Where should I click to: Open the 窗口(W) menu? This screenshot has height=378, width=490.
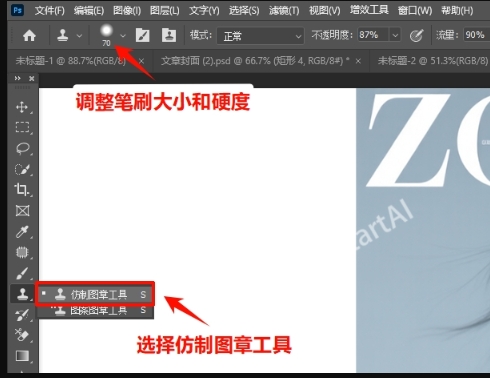coord(415,11)
